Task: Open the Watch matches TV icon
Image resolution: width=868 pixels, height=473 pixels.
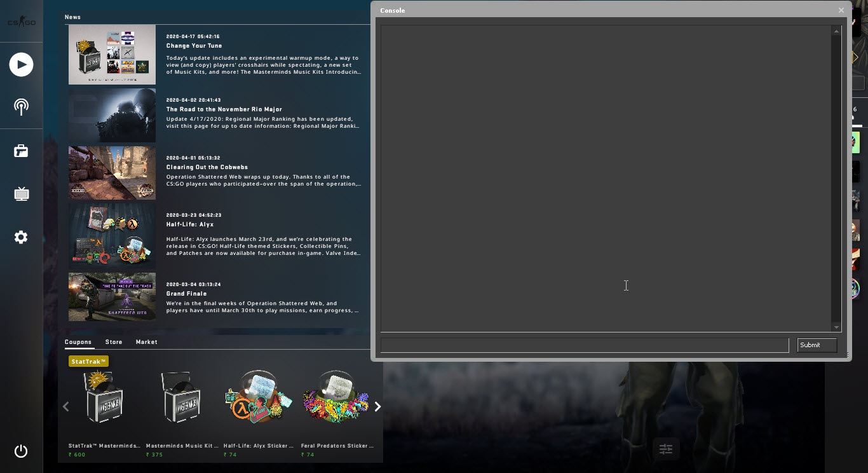Action: click(x=21, y=194)
